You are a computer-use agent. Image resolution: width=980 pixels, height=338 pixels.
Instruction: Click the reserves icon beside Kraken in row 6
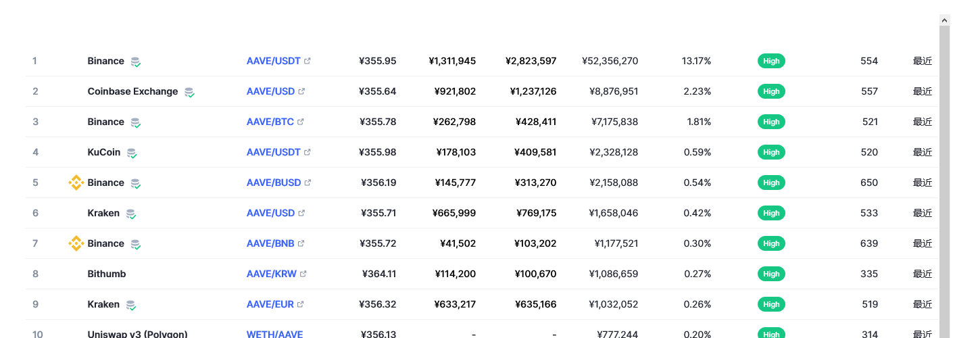[x=131, y=214]
